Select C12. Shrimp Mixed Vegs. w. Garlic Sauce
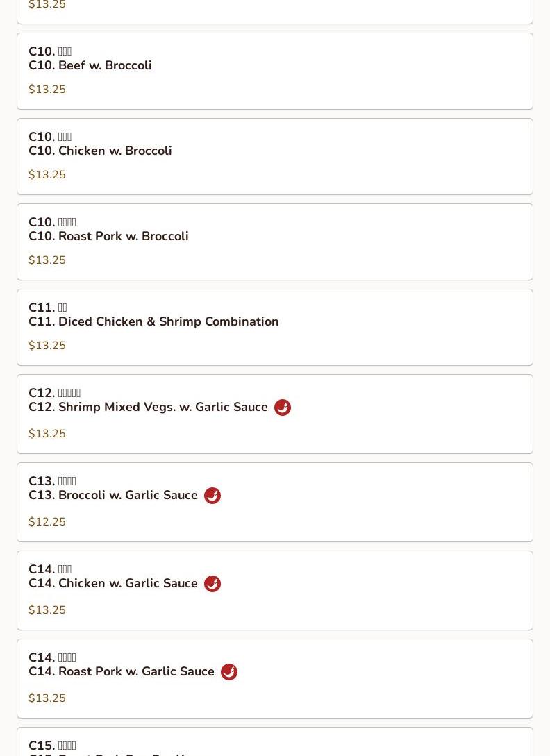 coord(275,414)
